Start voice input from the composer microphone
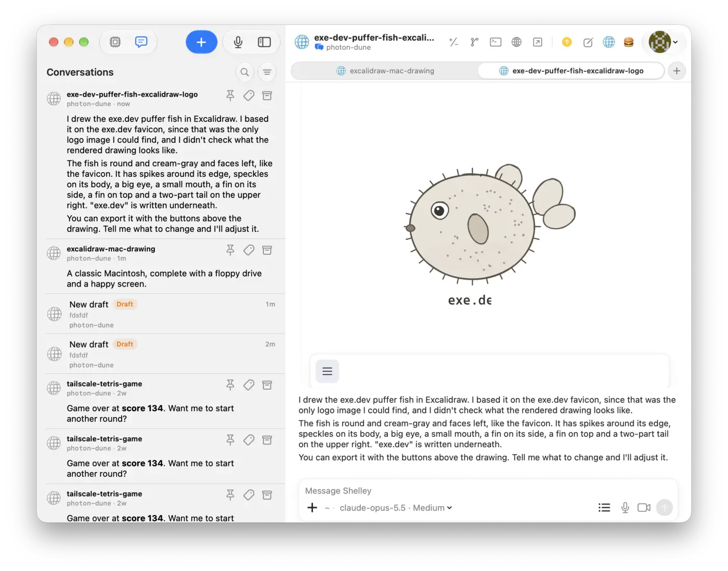 [625, 508]
